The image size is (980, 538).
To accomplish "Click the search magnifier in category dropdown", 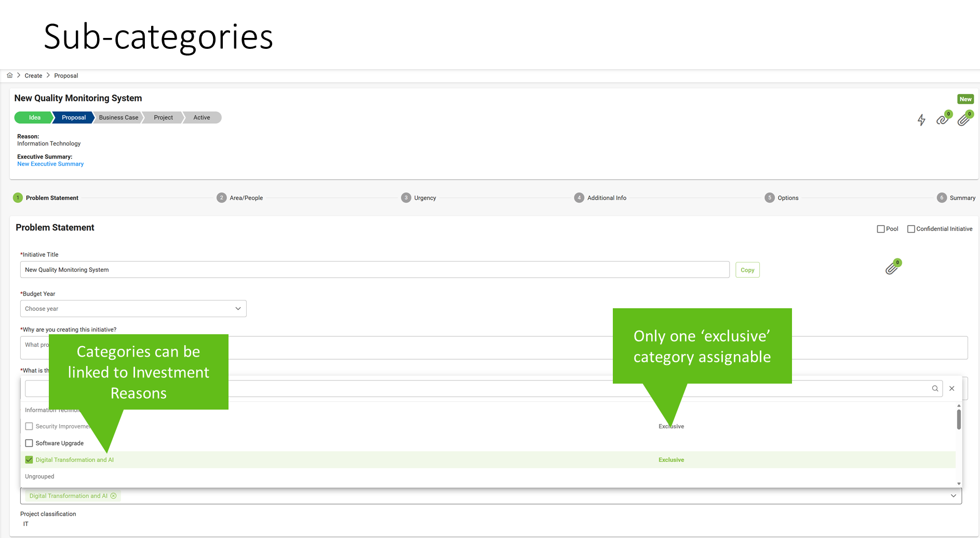I will tap(935, 388).
